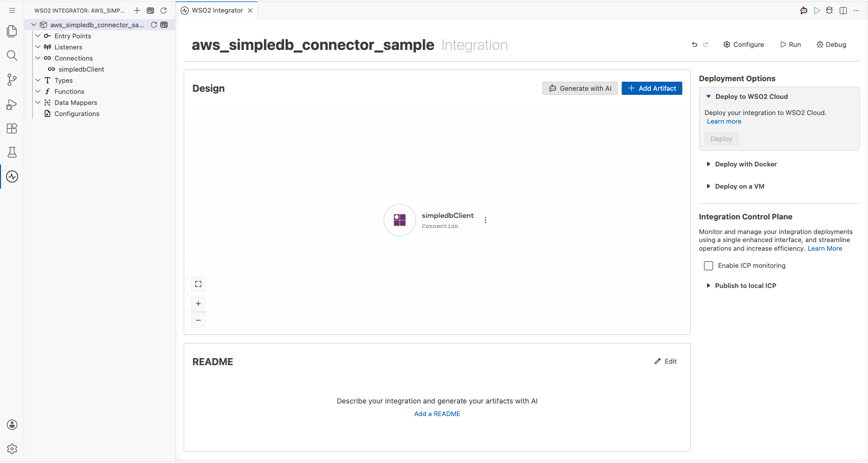The height and width of the screenshot is (463, 868).
Task: Open the Configure option
Action: pyautogui.click(x=744, y=44)
